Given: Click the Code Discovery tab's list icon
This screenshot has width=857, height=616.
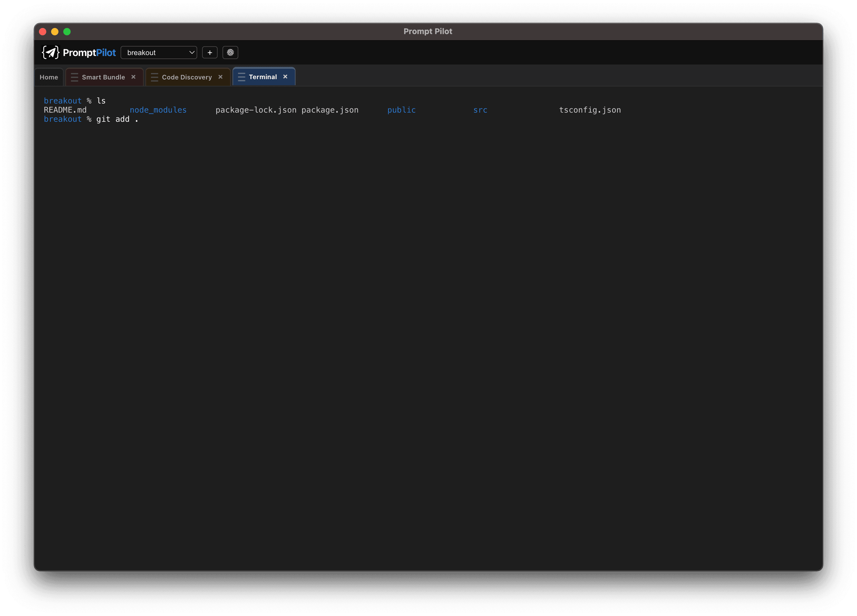Looking at the screenshot, I should (154, 77).
